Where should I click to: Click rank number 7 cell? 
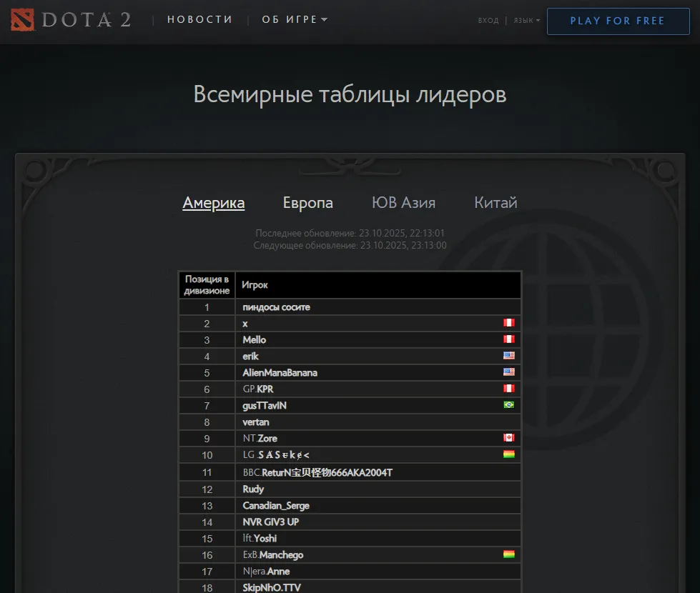[207, 406]
